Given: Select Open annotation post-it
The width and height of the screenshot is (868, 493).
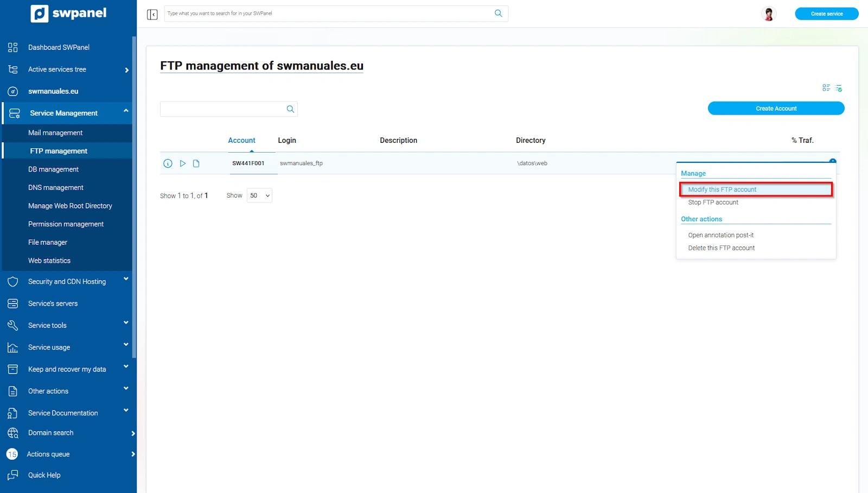Looking at the screenshot, I should tap(720, 235).
